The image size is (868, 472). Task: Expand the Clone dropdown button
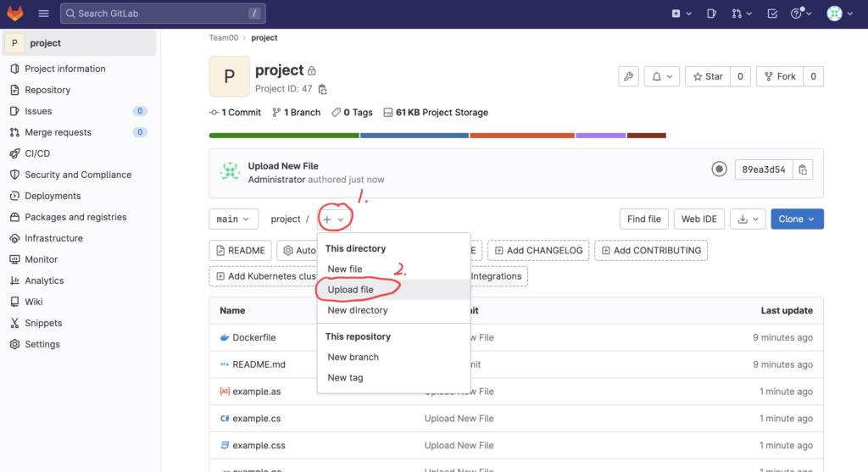(797, 219)
